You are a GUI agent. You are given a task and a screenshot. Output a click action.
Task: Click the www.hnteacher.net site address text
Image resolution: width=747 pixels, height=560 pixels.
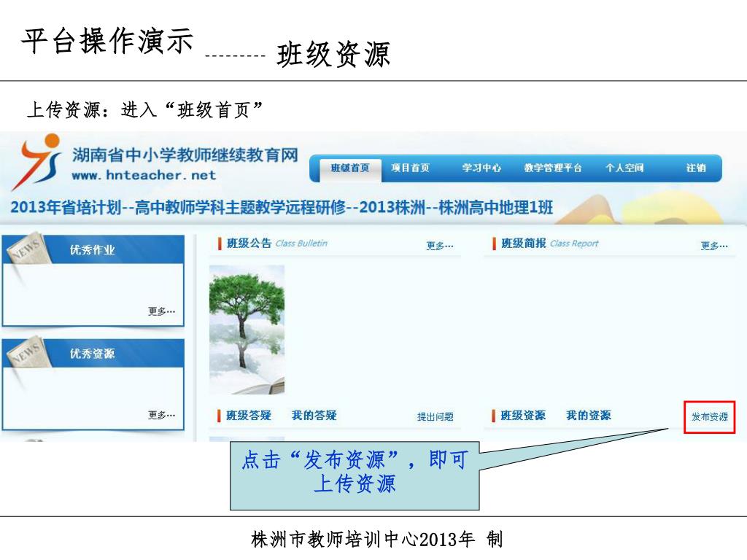[x=144, y=175]
